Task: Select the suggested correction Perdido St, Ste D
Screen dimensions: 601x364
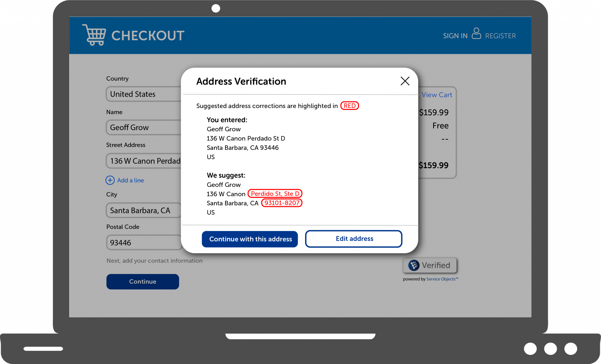Action: coord(275,193)
